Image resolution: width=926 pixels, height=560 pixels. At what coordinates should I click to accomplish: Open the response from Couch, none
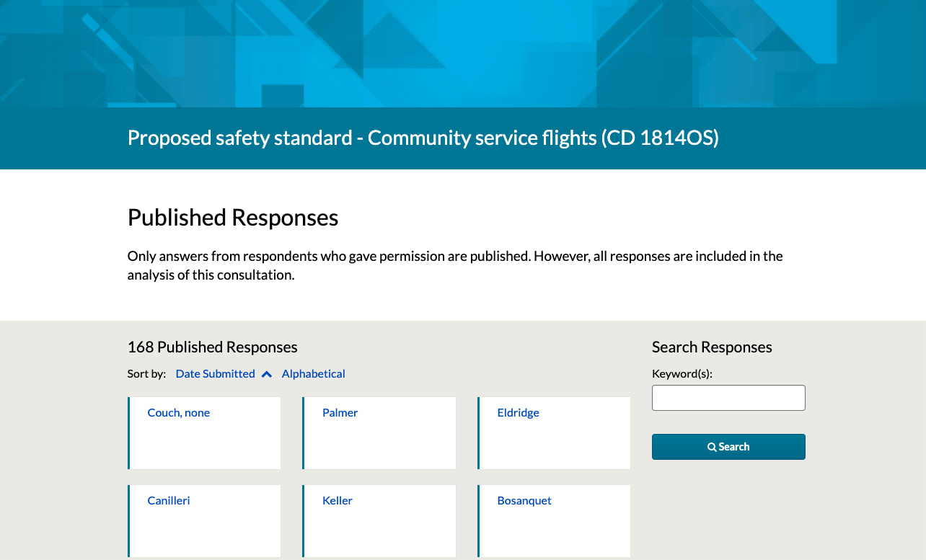click(x=178, y=412)
